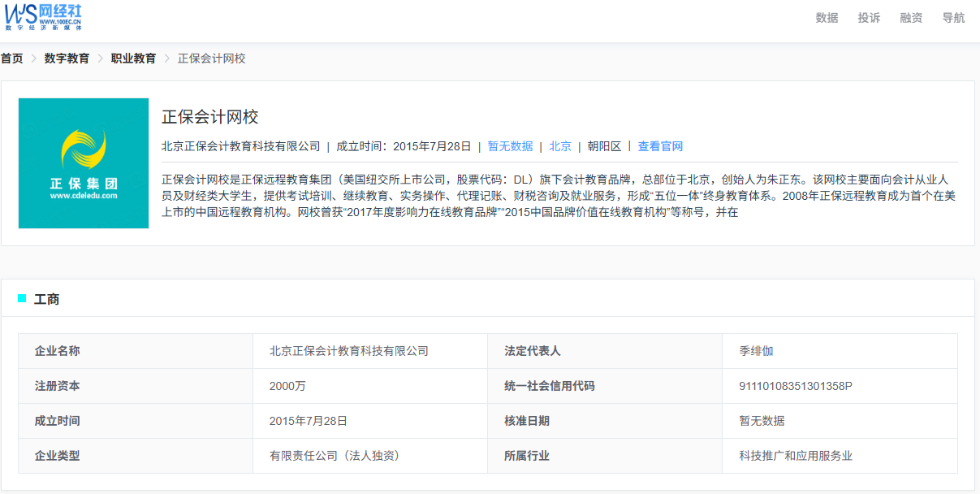Image resolution: width=980 pixels, height=494 pixels.
Task: Click 朝阳区 district text
Action: [x=604, y=146]
